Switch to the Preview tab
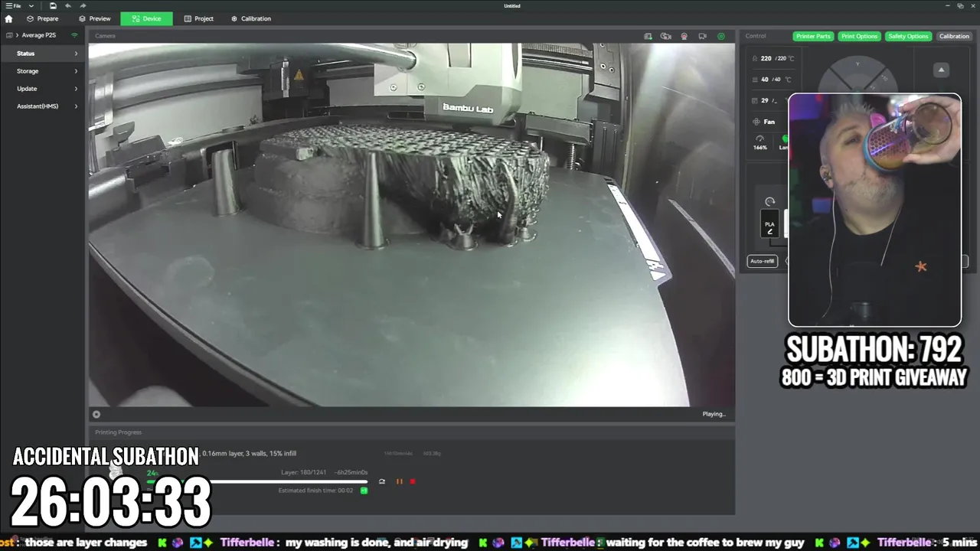The image size is (980, 551). [95, 18]
